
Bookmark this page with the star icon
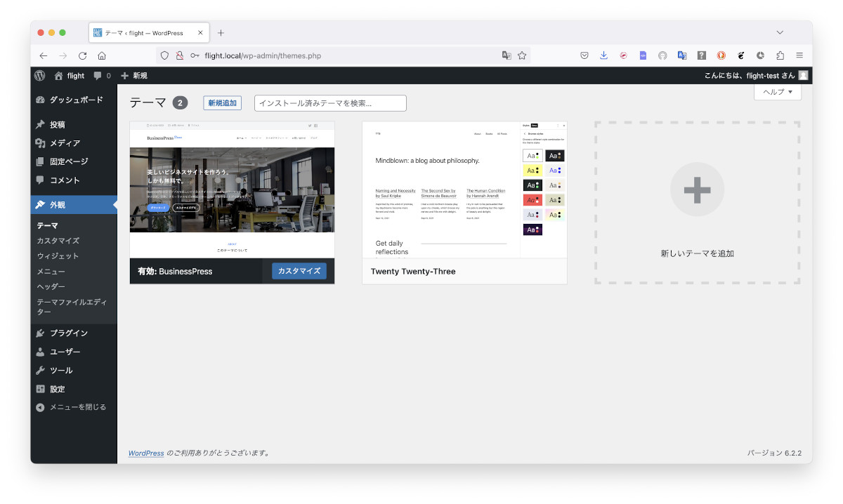click(522, 55)
